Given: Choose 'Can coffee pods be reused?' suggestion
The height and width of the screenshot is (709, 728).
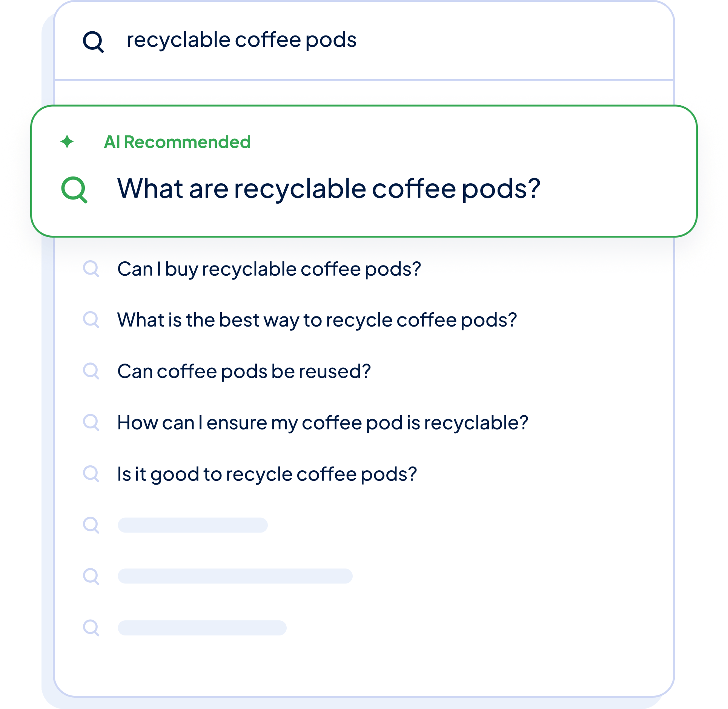Looking at the screenshot, I should 244,371.
